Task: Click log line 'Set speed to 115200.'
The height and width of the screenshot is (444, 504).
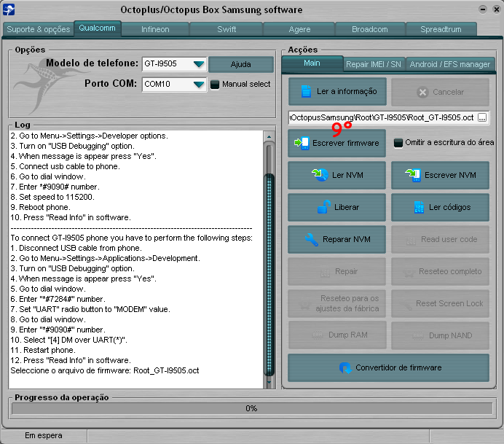Action: point(52,197)
